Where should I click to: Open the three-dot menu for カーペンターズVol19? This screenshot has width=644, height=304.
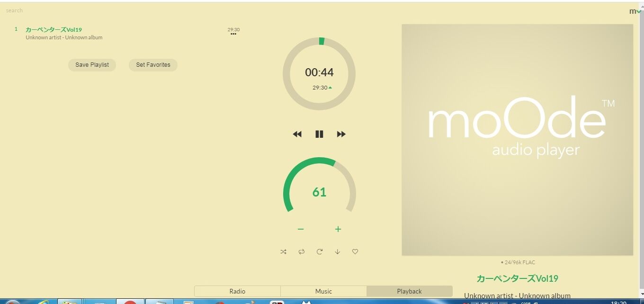coord(233,34)
